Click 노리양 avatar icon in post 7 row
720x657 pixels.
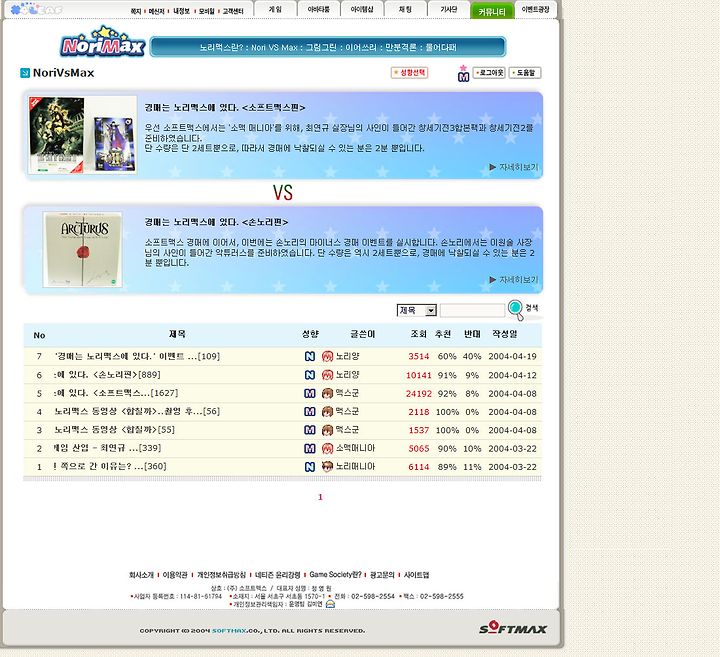tap(327, 356)
